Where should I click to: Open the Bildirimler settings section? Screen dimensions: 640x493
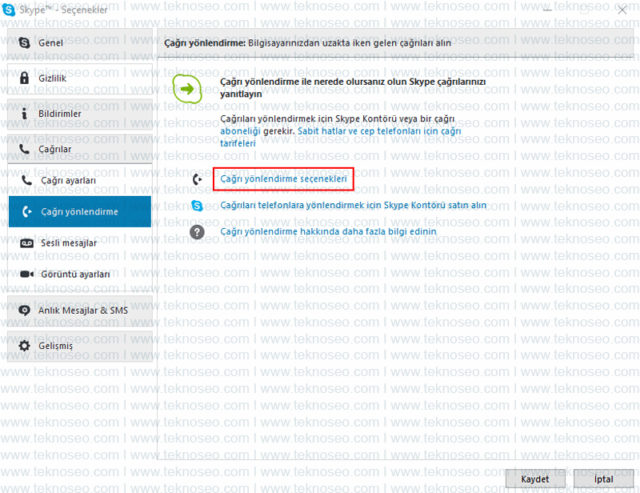point(80,113)
